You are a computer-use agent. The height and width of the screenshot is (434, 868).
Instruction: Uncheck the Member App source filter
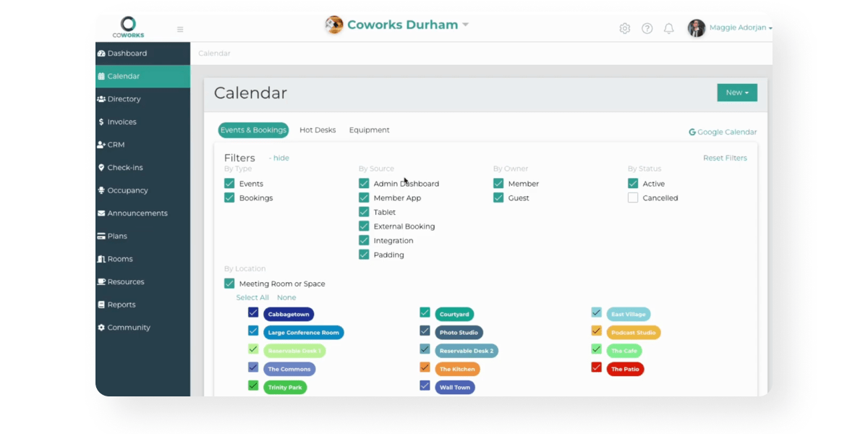364,198
